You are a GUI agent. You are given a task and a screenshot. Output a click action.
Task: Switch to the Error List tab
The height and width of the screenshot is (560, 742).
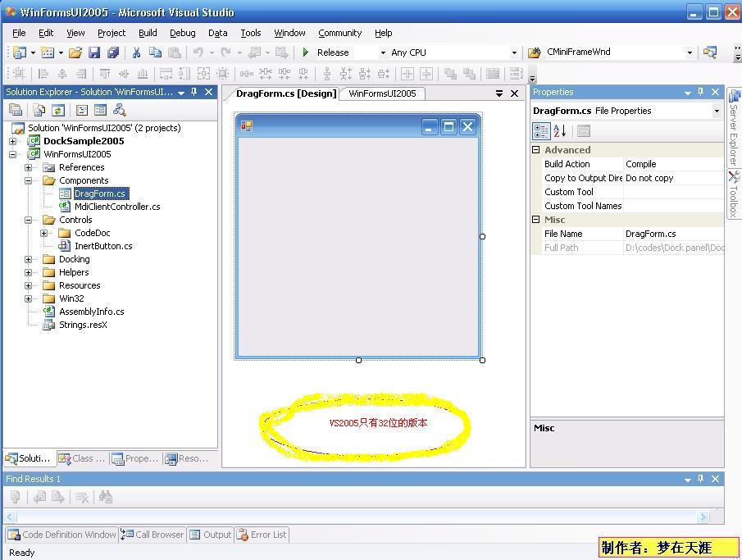tap(262, 535)
